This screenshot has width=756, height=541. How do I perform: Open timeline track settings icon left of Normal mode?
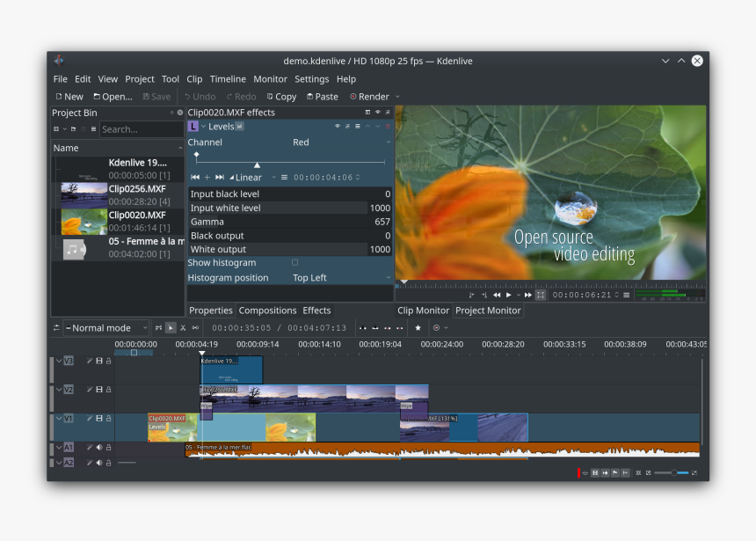[56, 328]
